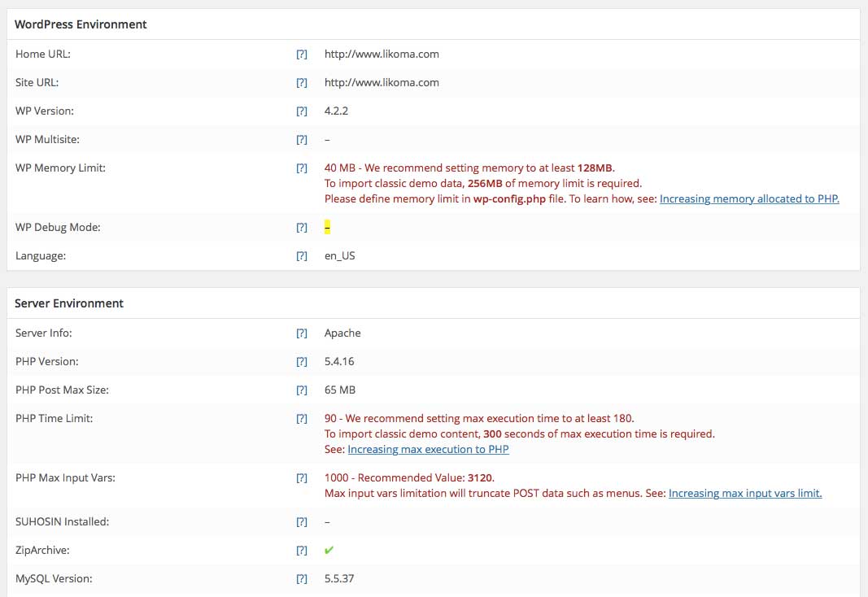Click the PHP Time Limit label
Image resolution: width=868 pixels, height=597 pixels.
[54, 418]
